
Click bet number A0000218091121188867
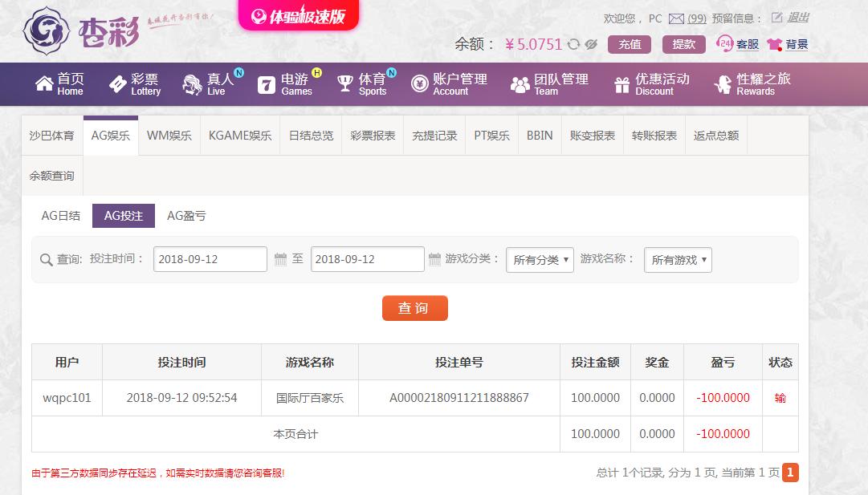pos(459,398)
